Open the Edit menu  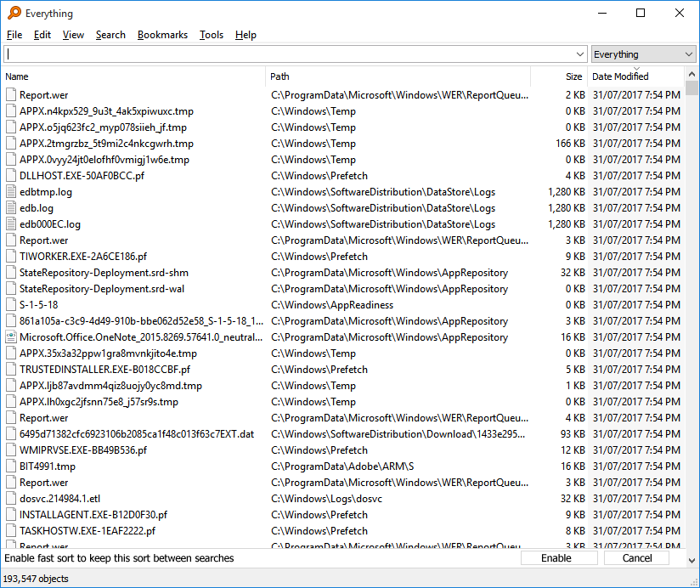(42, 35)
